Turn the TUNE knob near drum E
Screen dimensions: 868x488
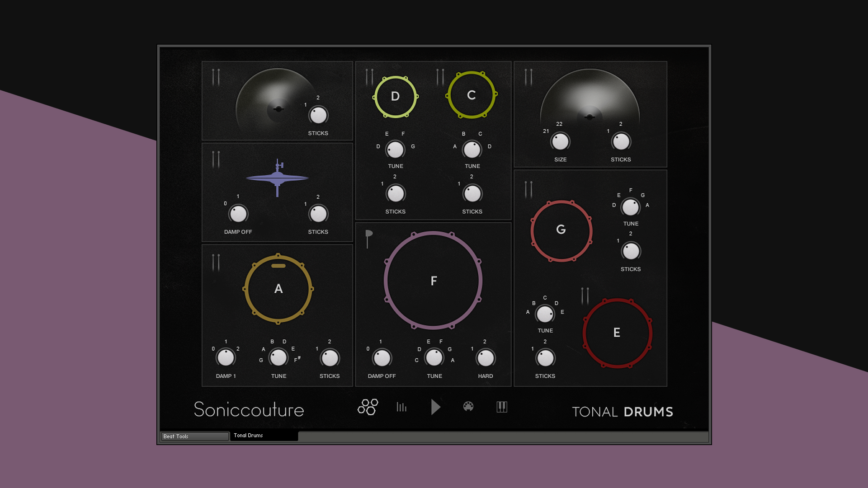coord(545,313)
